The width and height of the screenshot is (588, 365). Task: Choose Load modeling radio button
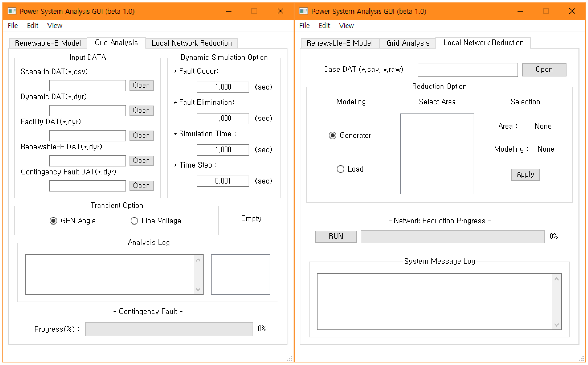click(340, 169)
